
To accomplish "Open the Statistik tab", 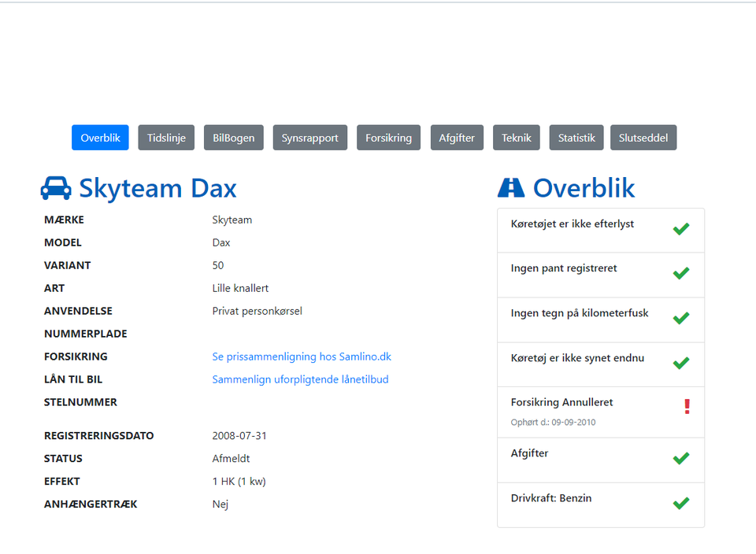I will (x=576, y=138).
